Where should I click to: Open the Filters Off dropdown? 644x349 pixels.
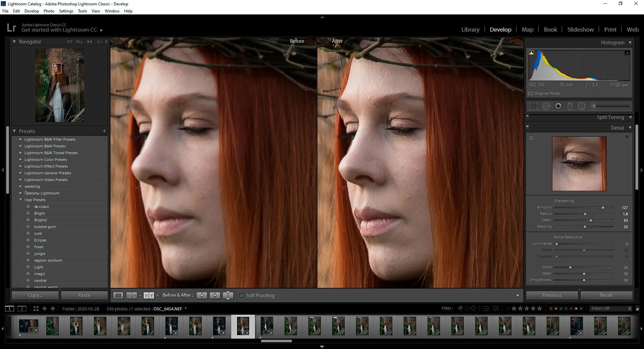pyautogui.click(x=611, y=308)
